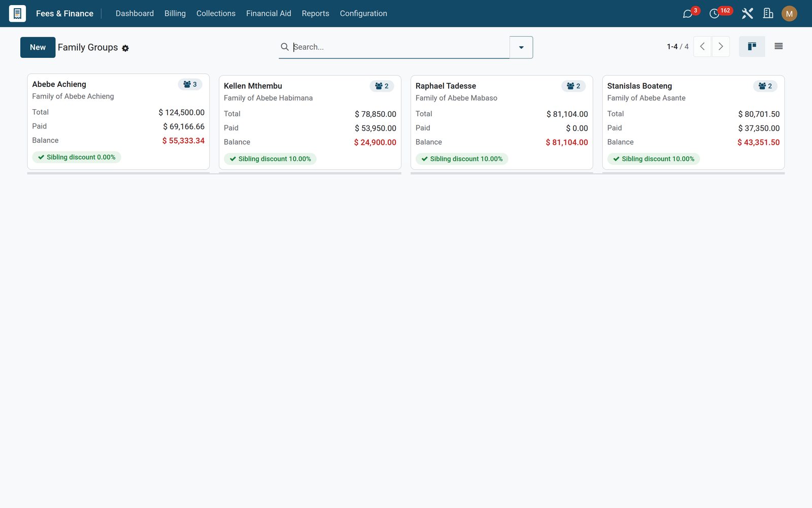Open the Kellen Mthembu family card
The height and width of the screenshot is (508, 812).
(310, 122)
